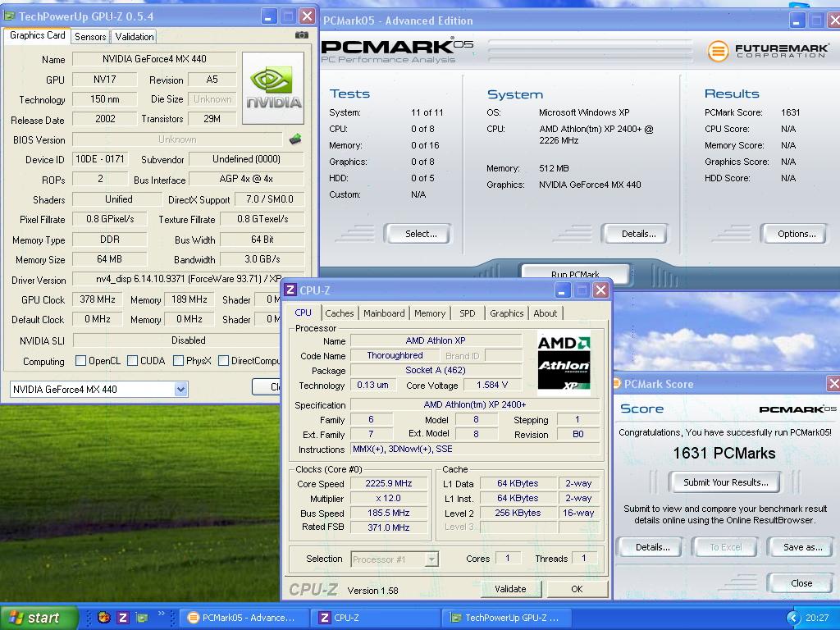840x630 pixels.
Task: Close the GPU-Z window
Action: point(307,16)
